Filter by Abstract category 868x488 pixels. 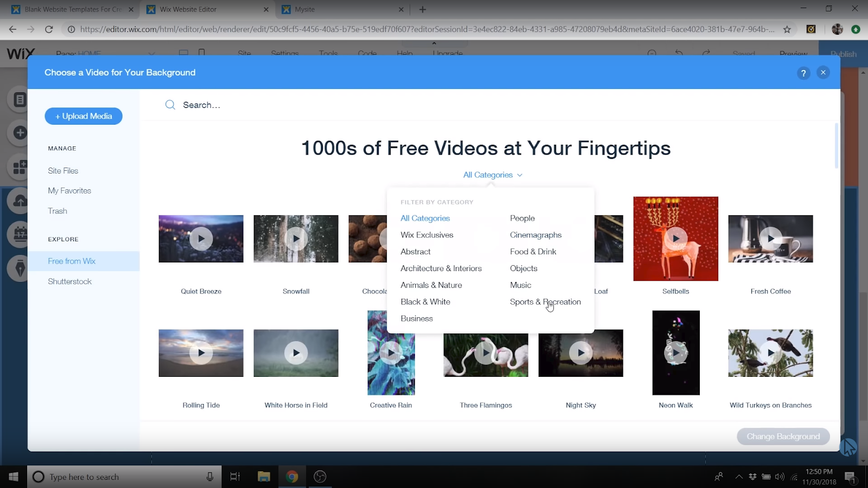pos(416,252)
